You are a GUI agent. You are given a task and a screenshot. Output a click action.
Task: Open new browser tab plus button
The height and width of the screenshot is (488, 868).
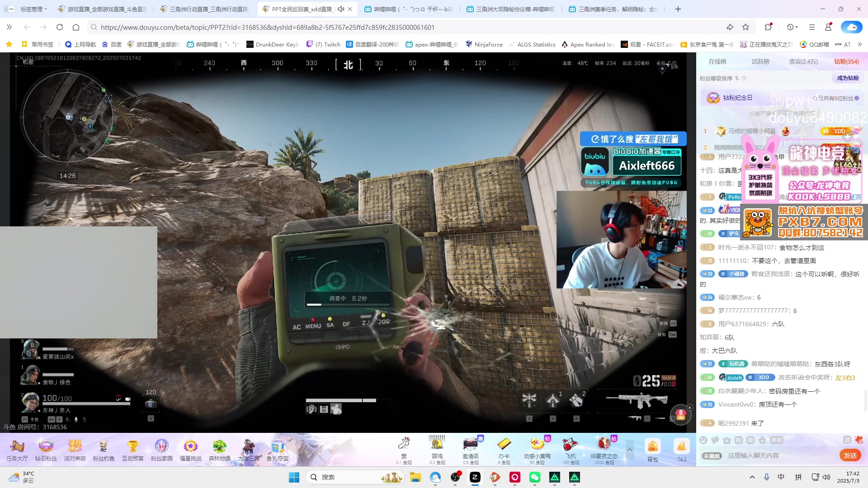pos(678,9)
